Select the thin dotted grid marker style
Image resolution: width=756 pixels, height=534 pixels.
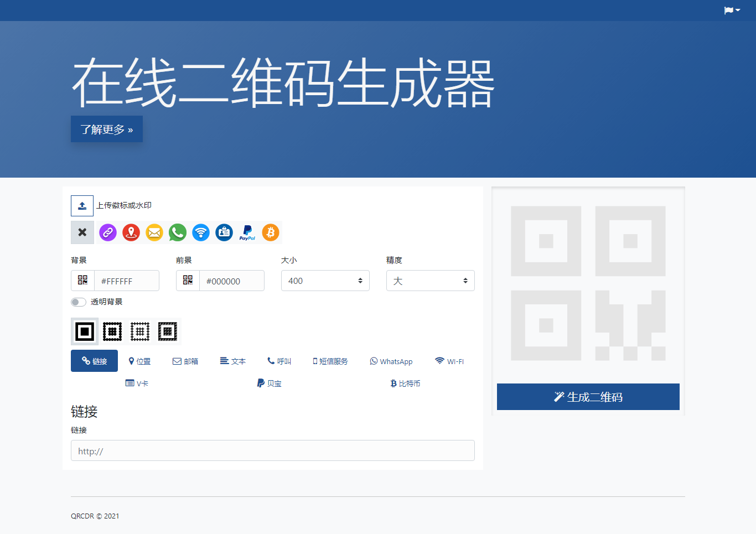(x=140, y=331)
